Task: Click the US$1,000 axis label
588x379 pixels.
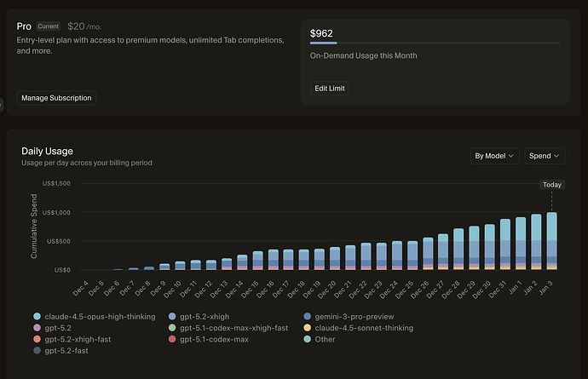Action: pyautogui.click(x=56, y=212)
